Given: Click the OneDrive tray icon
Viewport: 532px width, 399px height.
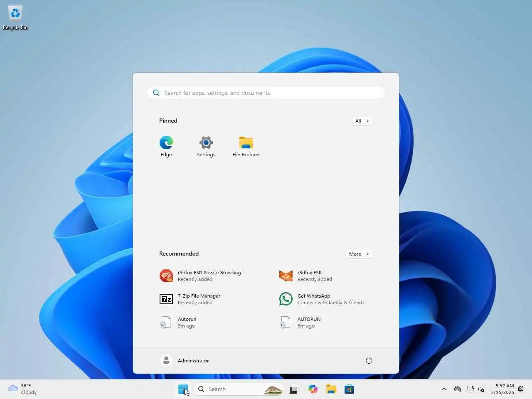Looking at the screenshot, I should [458, 389].
